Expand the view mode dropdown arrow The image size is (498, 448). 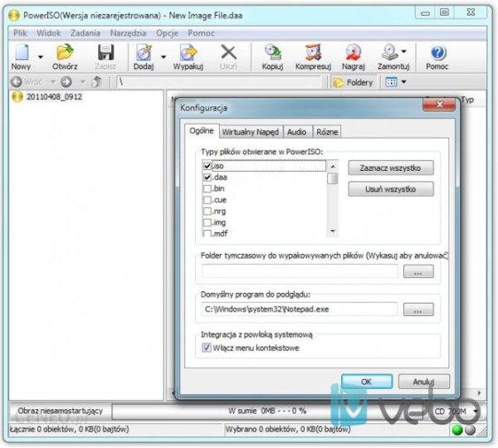click(x=403, y=82)
